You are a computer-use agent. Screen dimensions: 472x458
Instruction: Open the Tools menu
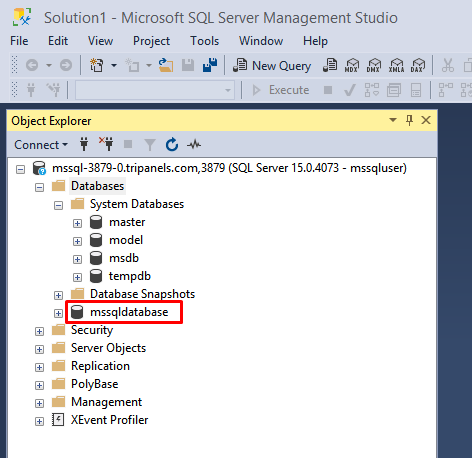pos(204,41)
